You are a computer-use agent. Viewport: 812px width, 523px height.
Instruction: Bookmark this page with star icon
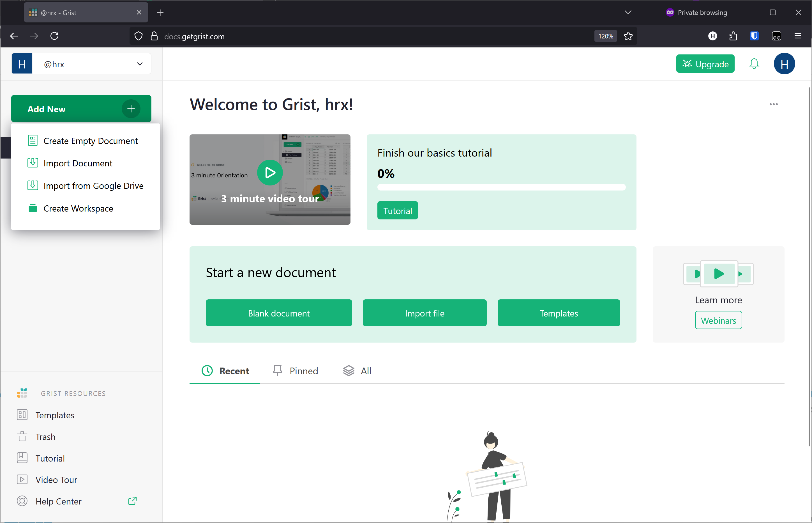(x=628, y=36)
